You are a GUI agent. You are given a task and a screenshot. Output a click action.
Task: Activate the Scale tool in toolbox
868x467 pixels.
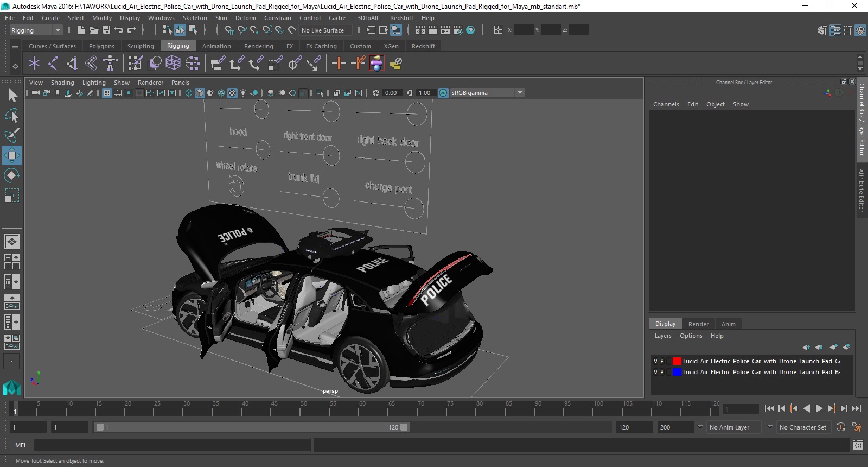12,195
